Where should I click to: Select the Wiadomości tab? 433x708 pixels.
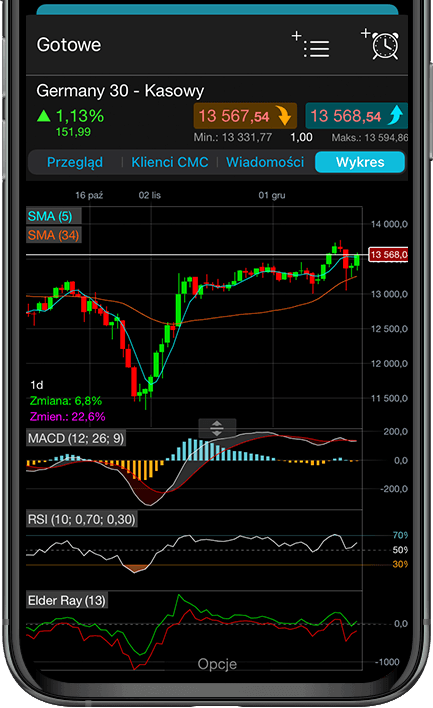[x=265, y=162]
